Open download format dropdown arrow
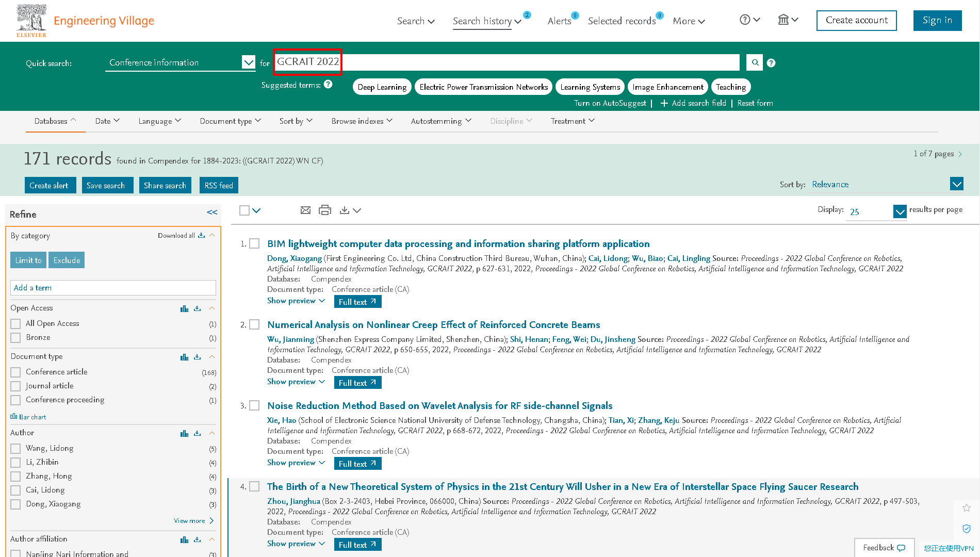 click(357, 210)
